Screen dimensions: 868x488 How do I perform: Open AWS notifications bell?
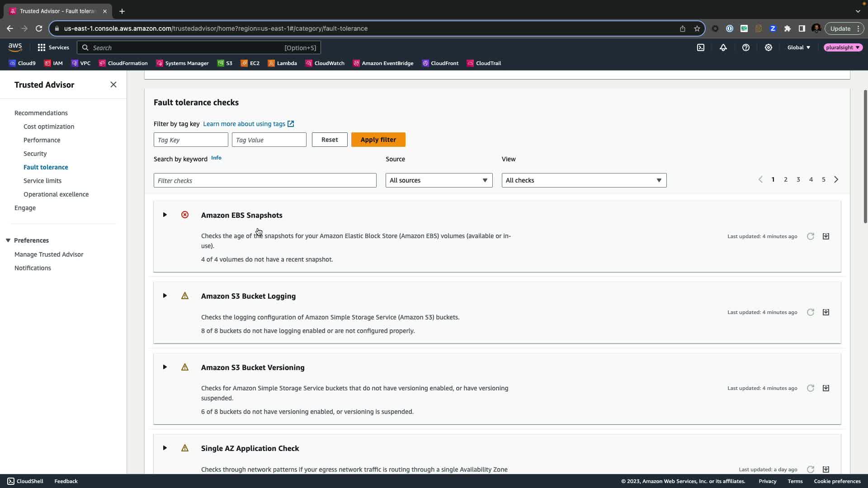pyautogui.click(x=723, y=47)
